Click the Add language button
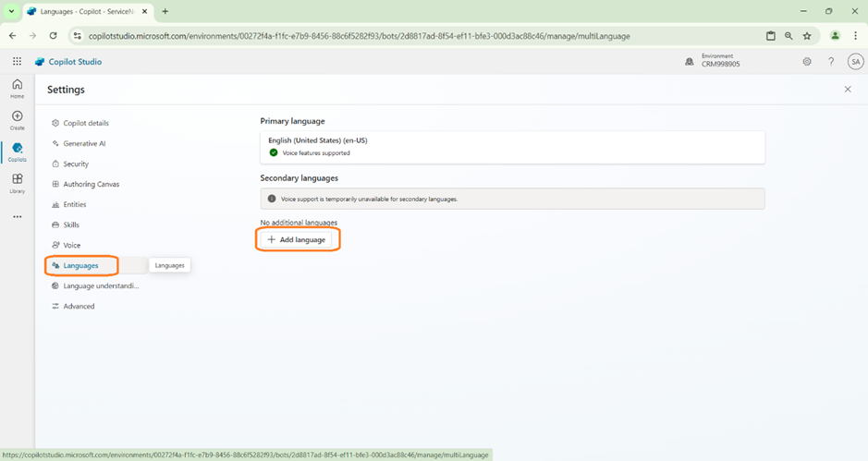Screen dimensions: 868x461 (297, 239)
